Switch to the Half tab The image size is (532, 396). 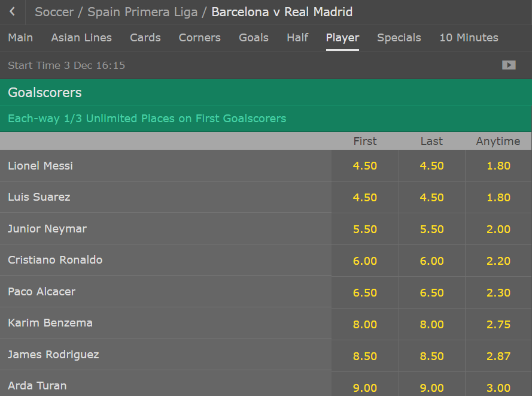(297, 38)
